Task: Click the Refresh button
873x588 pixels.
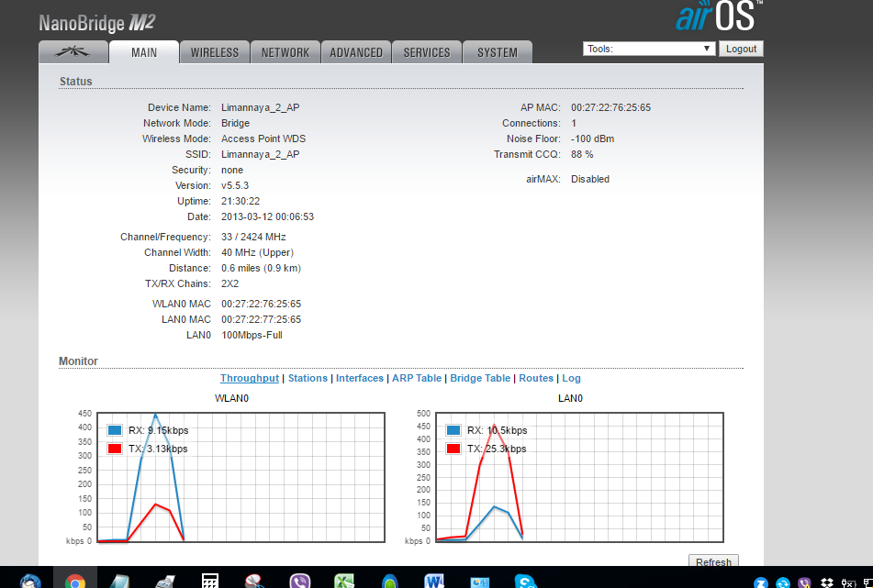Action: tap(713, 560)
